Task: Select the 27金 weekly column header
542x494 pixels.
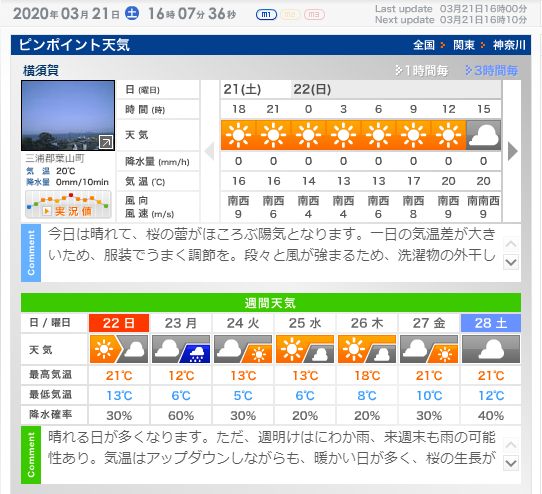Action: click(x=429, y=323)
